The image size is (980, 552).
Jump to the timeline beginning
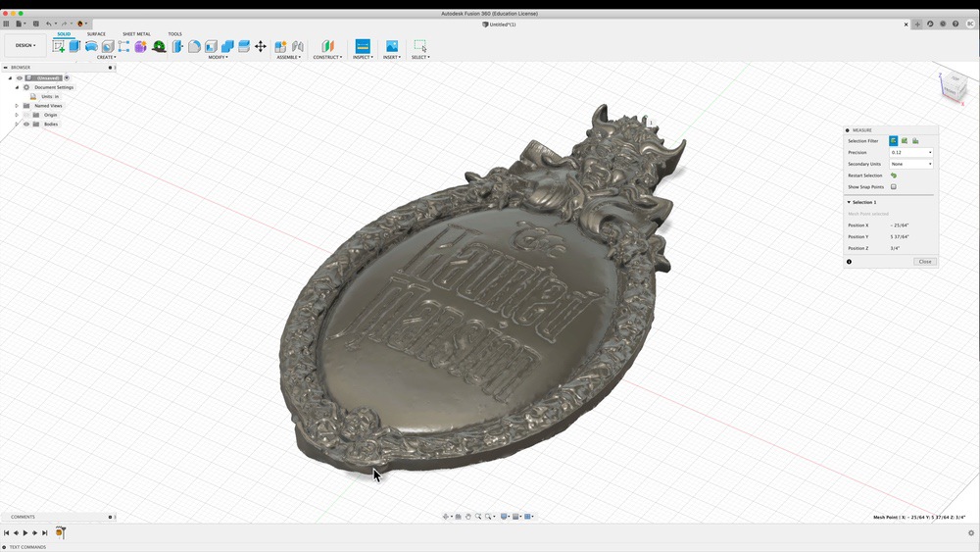tap(6, 532)
